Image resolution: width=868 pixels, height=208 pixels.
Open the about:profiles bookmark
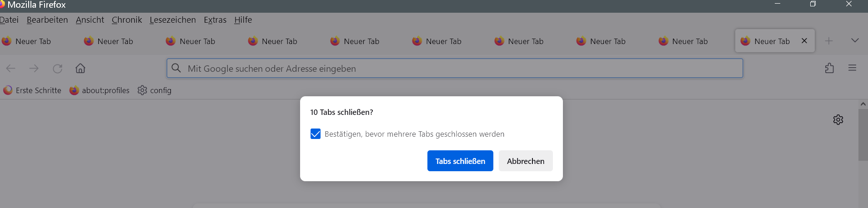point(100,90)
